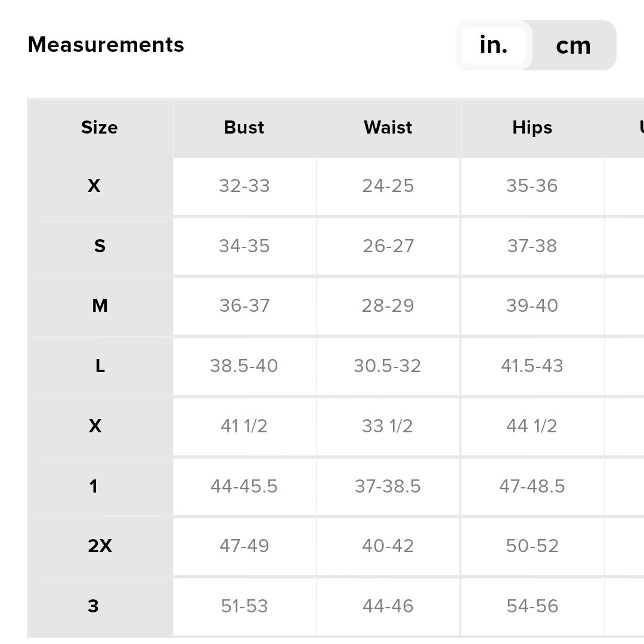
Task: Click the 54-56 hips cell
Action: [532, 606]
